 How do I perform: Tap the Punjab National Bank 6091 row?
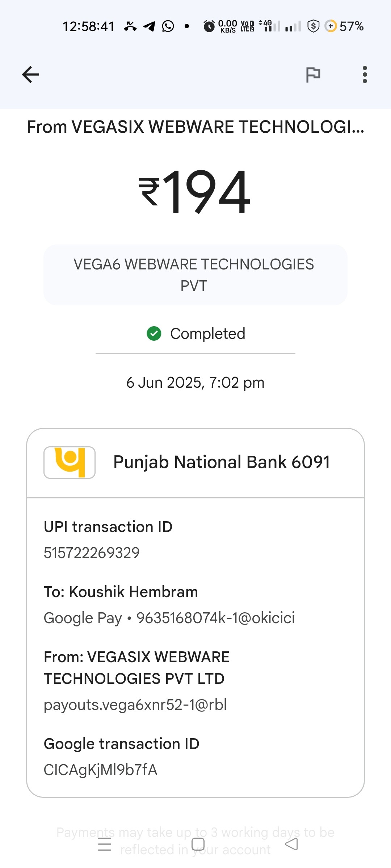195,463
